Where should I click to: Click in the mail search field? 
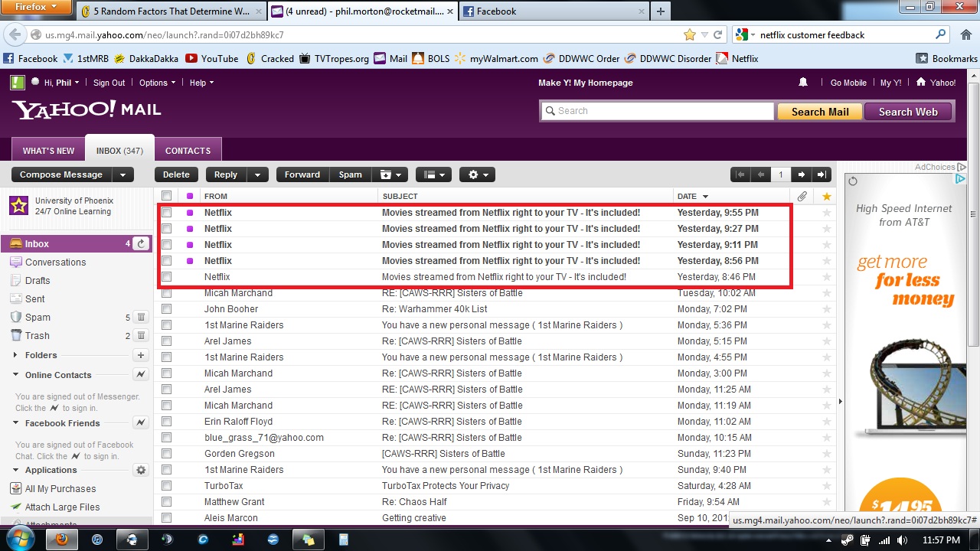point(658,111)
